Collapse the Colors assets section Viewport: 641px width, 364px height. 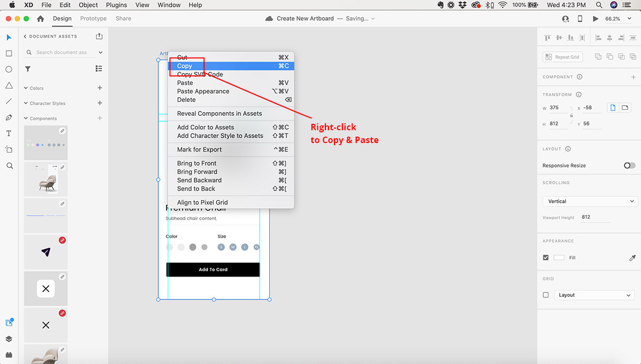tap(26, 88)
